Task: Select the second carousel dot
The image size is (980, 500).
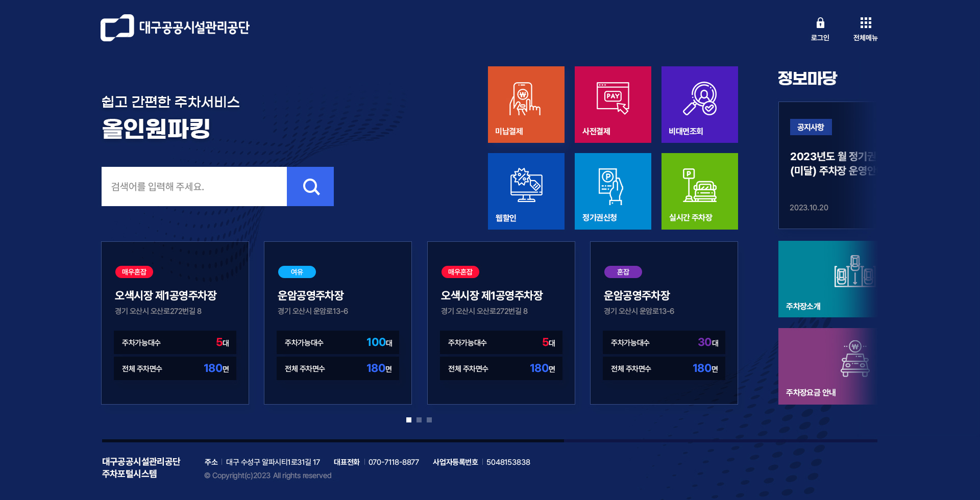Action: click(x=419, y=420)
